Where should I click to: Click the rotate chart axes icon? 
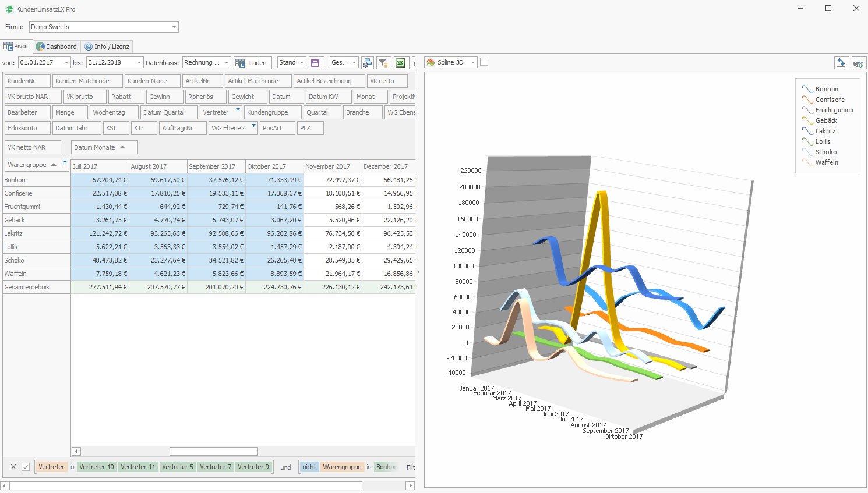[x=841, y=63]
